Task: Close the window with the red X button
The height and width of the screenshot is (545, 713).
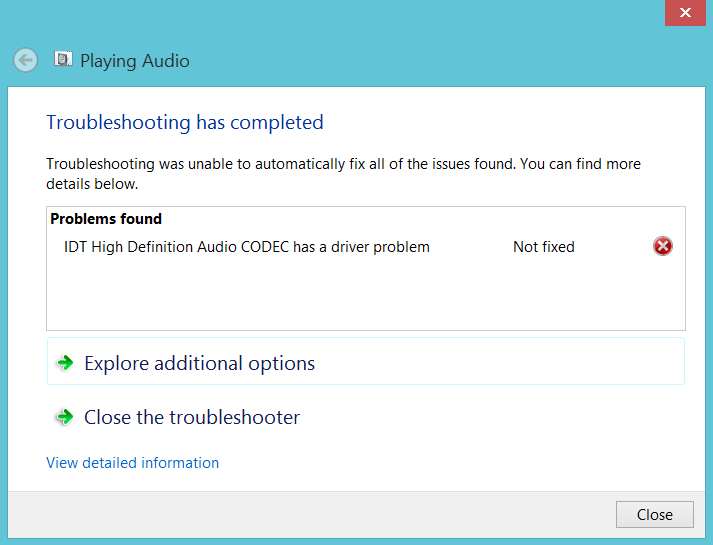Action: click(x=685, y=12)
